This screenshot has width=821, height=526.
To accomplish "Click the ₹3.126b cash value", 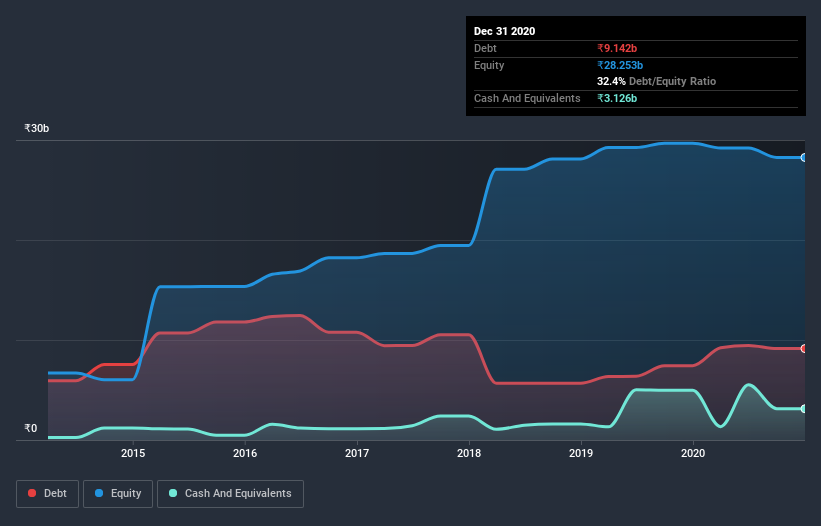I will pos(617,98).
